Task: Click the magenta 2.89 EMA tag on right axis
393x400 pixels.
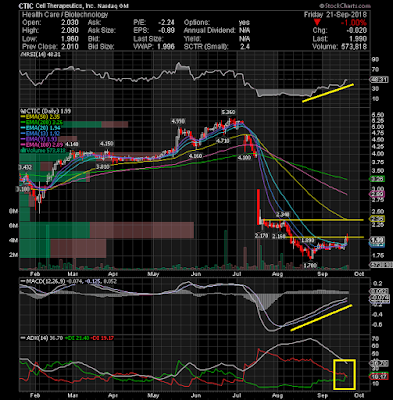Action: point(378,194)
